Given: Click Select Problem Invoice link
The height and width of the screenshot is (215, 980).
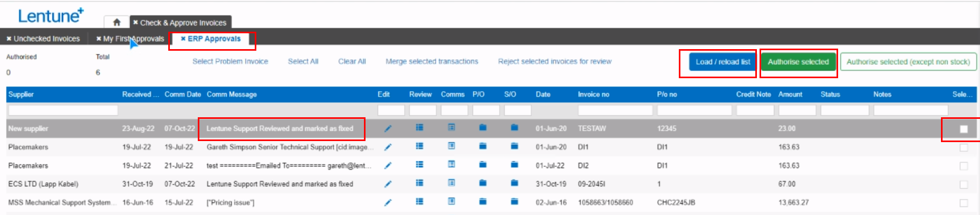Looking at the screenshot, I should click(230, 61).
